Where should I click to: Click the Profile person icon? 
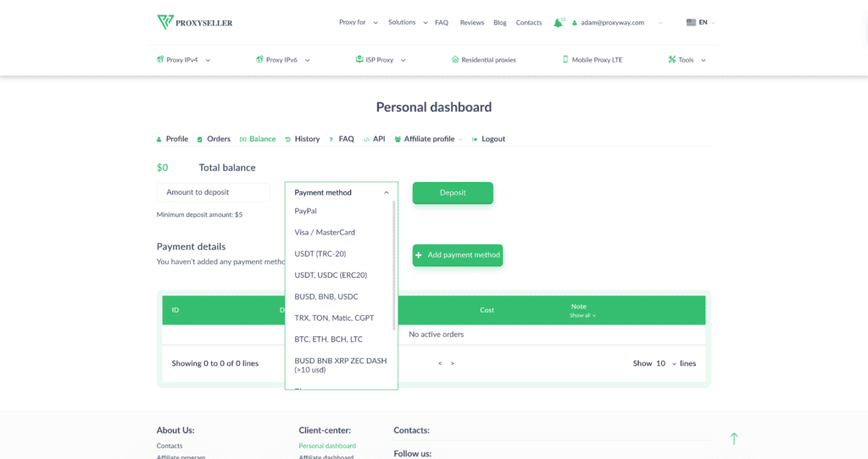(x=159, y=140)
